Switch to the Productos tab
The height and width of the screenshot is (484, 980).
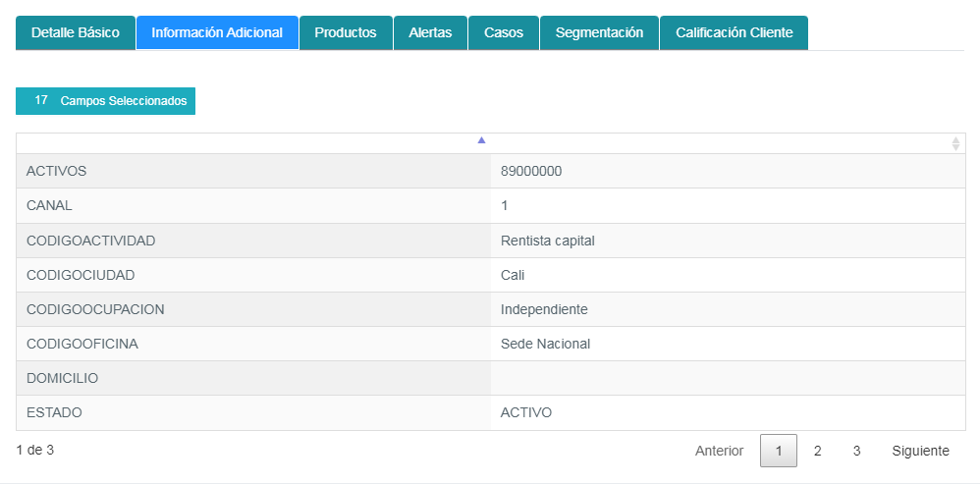click(346, 32)
